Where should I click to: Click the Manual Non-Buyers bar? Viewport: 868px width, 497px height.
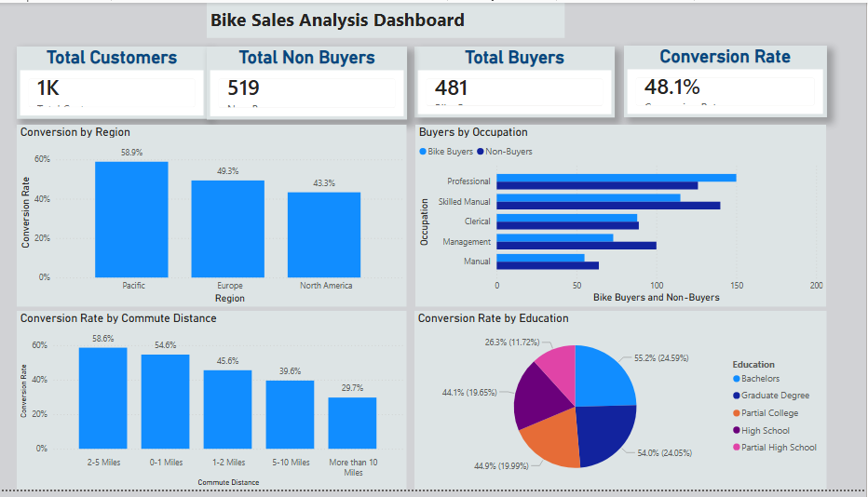548,265
